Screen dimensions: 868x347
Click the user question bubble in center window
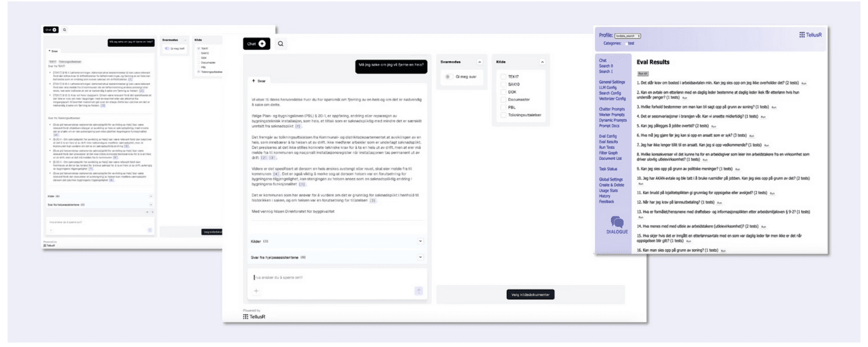pos(391,65)
